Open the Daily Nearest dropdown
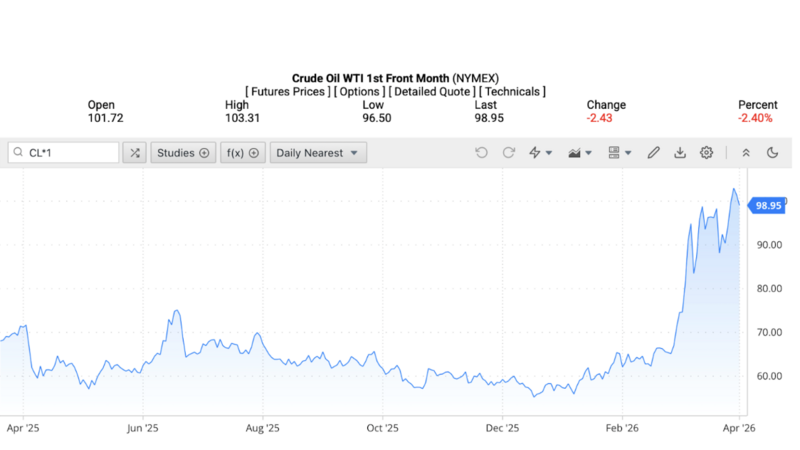Image resolution: width=800 pixels, height=450 pixels. tap(318, 153)
